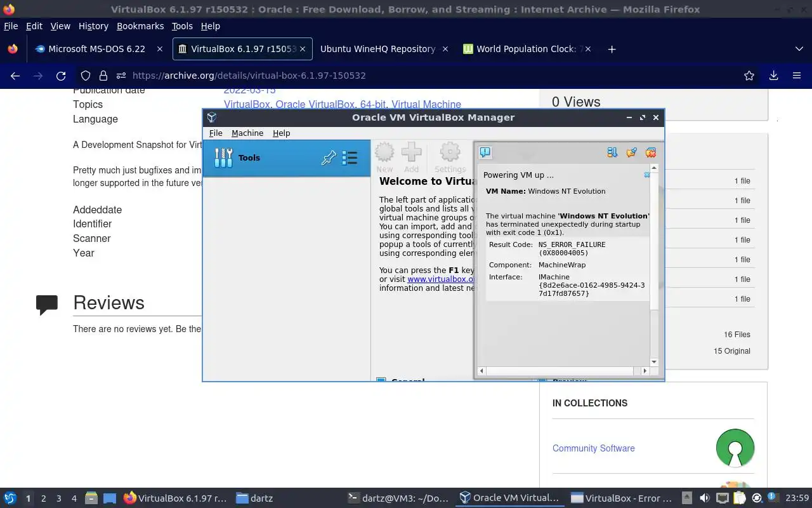This screenshot has width=812, height=508.
Task: Pin the Tools pane with pushpin icon
Action: pyautogui.click(x=329, y=158)
